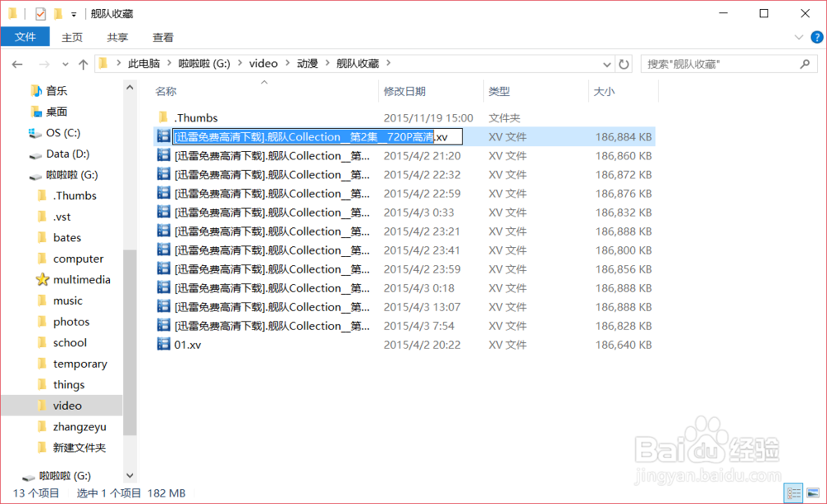Image resolution: width=827 pixels, height=504 pixels.
Task: Open 音乐 in the navigation pane
Action: pos(56,91)
